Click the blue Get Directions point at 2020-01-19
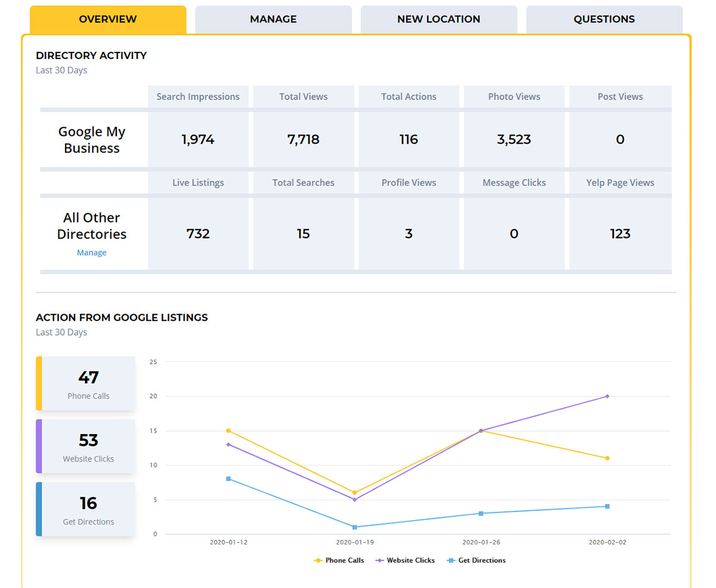Viewport: 716px width, 588px height. tap(355, 527)
